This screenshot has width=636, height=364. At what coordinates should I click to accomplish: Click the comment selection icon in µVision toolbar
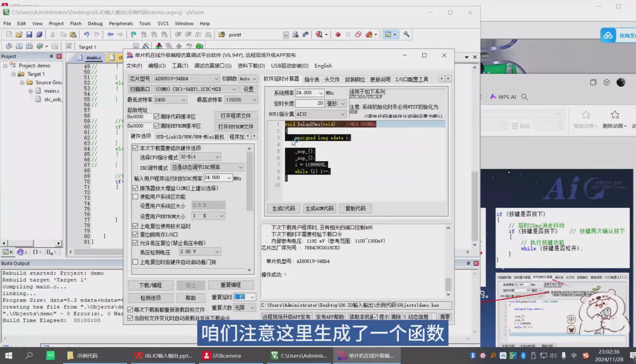coord(198,35)
